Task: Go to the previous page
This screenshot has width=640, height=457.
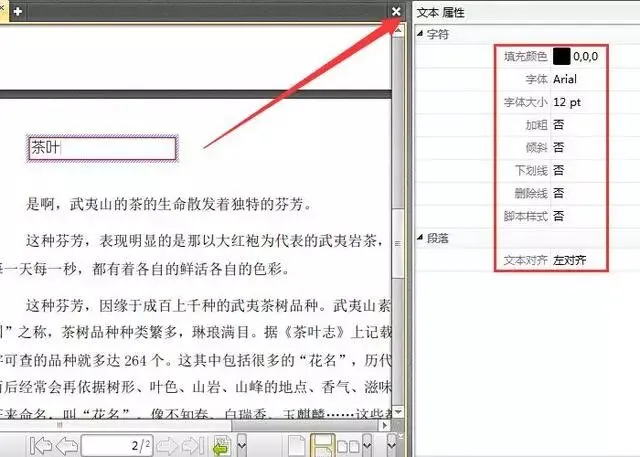Action: (67, 446)
